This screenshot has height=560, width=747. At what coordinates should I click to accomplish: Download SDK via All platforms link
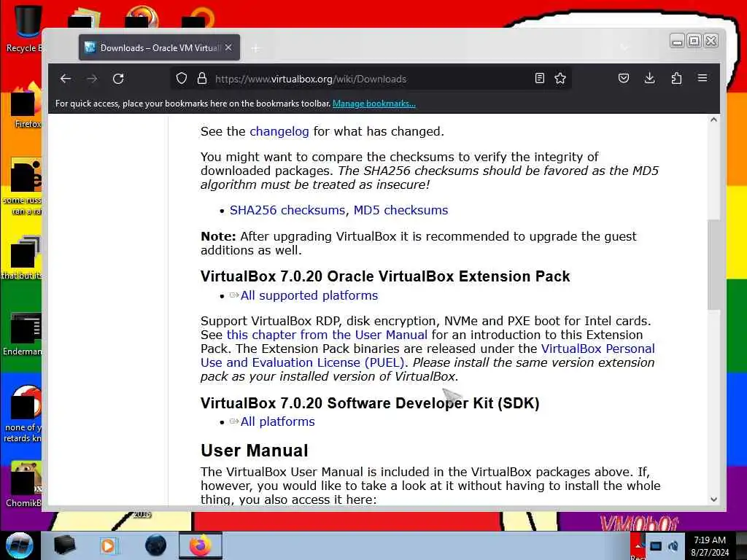[278, 421]
